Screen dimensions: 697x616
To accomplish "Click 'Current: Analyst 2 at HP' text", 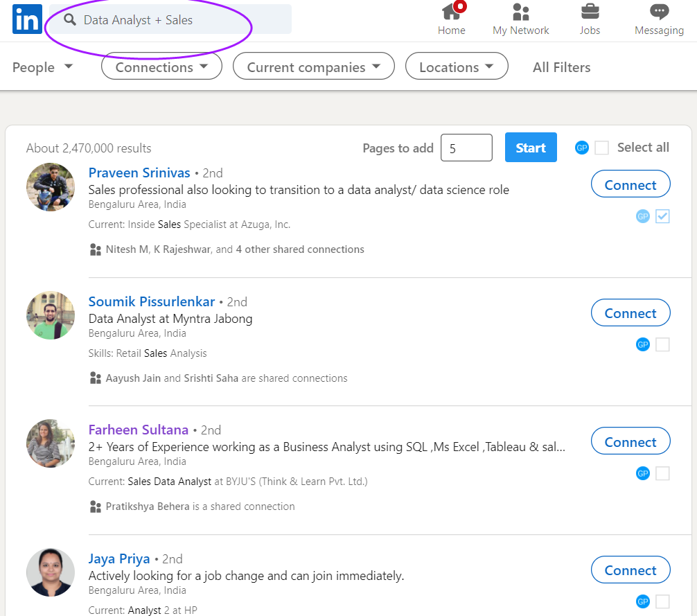I will tap(143, 610).
